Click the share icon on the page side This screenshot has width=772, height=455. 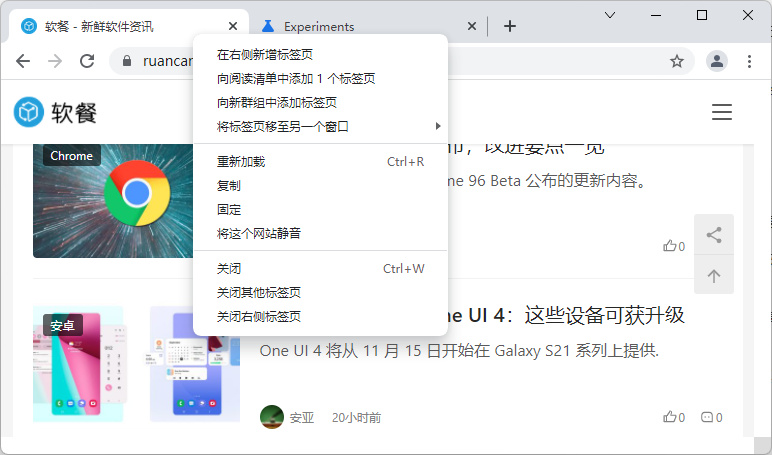[x=714, y=235]
